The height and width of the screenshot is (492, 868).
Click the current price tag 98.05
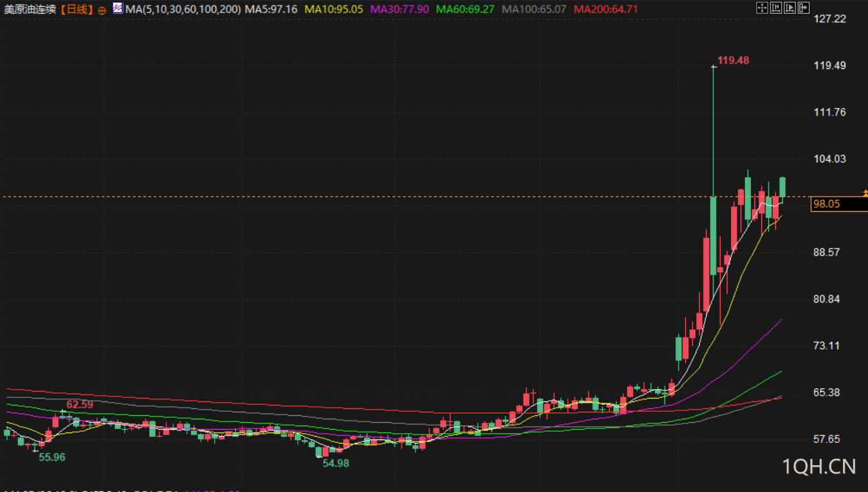(840, 204)
